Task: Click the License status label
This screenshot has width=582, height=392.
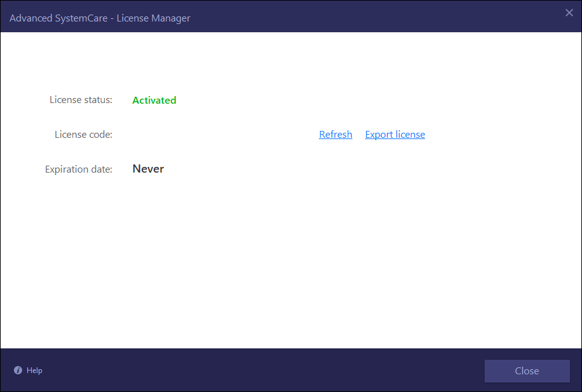Action: coord(81,100)
